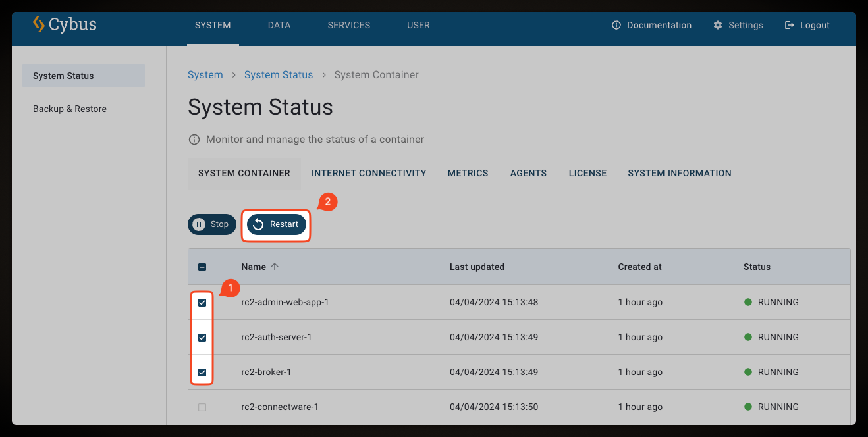Image resolution: width=868 pixels, height=437 pixels.
Task: Uncheck the rc2-auth-server-1 checkbox
Action: [202, 338]
